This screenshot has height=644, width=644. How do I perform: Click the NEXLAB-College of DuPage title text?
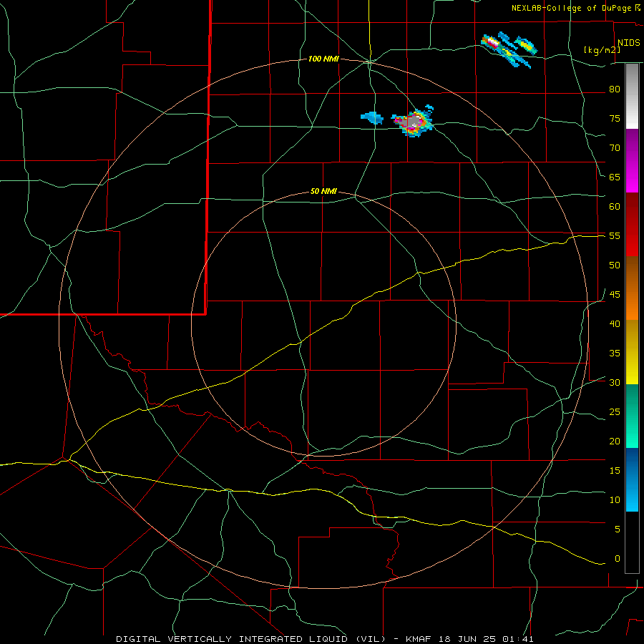tap(571, 8)
